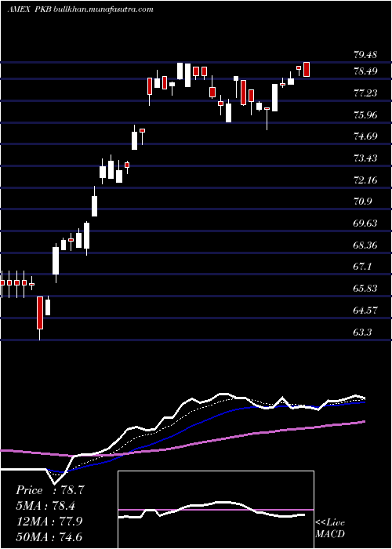Select the 69.63 price axis label
The image size is (392, 549).
[x=365, y=224]
